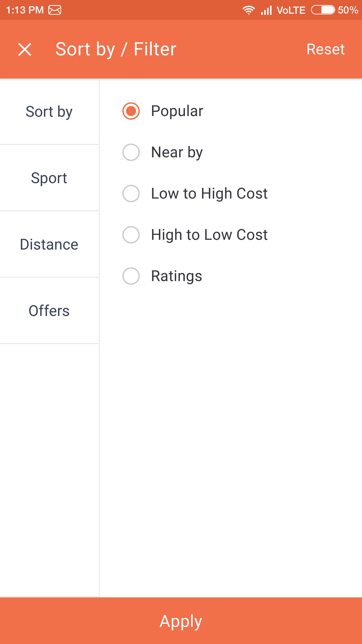Switch to the Distance filter tab
362x644 pixels.
49,244
